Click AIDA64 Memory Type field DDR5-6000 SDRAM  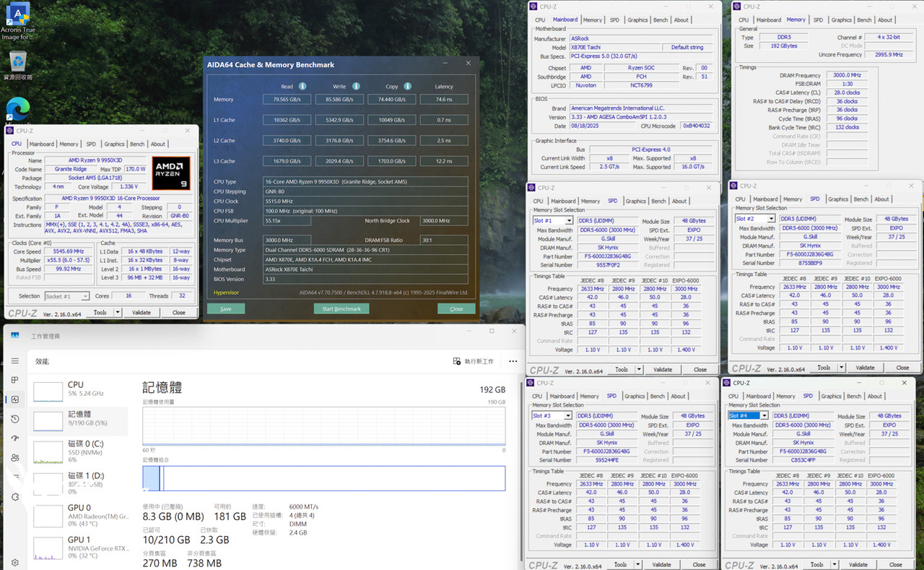click(x=365, y=250)
